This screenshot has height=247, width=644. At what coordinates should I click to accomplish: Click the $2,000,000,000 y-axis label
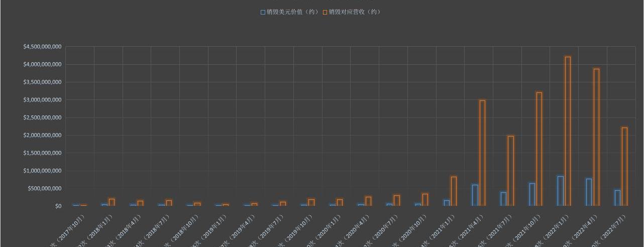coord(42,136)
